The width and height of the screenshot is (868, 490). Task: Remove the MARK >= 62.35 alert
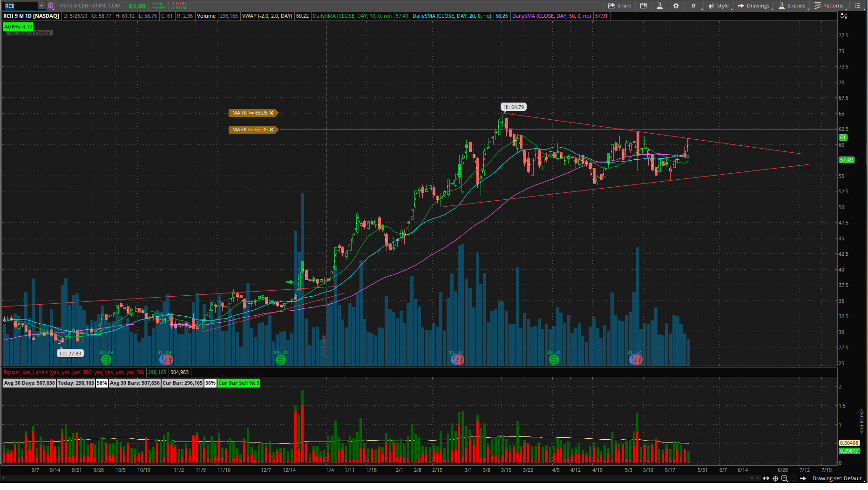click(271, 129)
